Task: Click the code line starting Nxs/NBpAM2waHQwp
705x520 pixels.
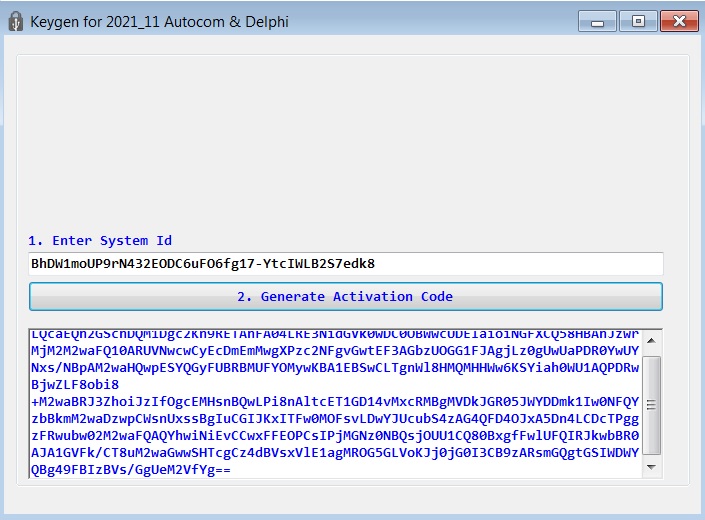Action: click(335, 368)
